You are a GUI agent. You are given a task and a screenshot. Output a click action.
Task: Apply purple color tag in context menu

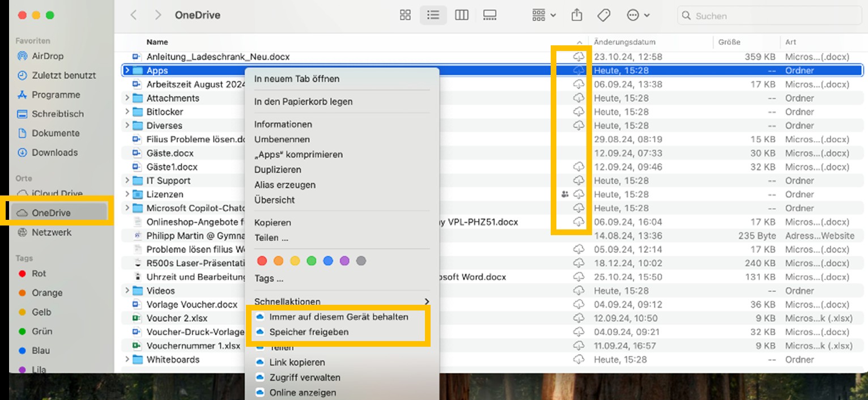[344, 261]
